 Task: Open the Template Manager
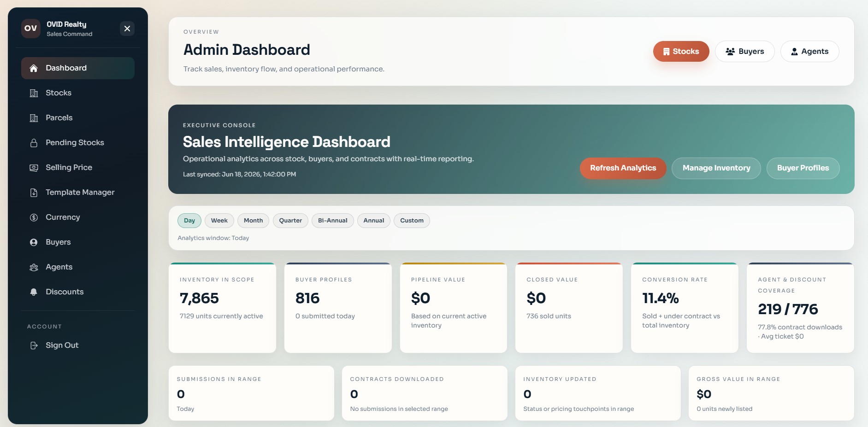click(x=78, y=193)
